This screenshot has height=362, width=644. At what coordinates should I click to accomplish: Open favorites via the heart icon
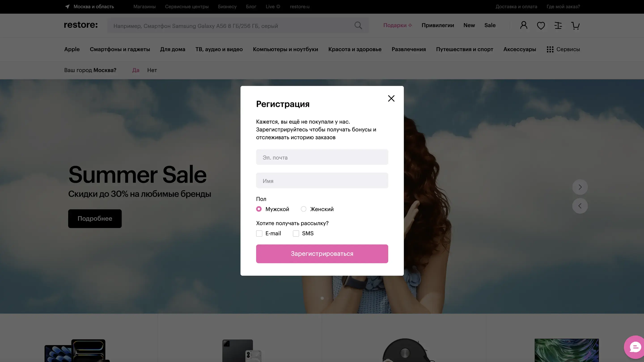point(541,25)
